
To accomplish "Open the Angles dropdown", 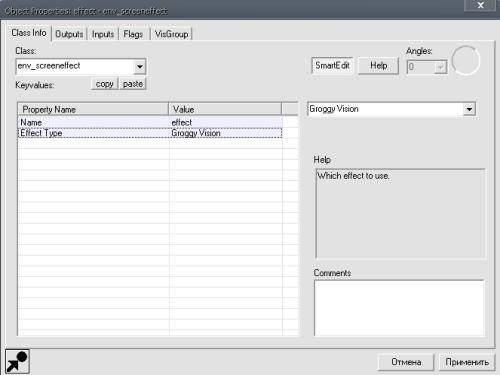I will point(441,67).
